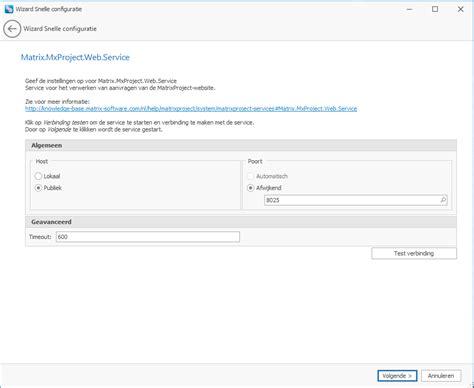This screenshot has height=388, width=474.
Task: Click the Matrix.MxProject.Web.Service heading
Action: [x=75, y=57]
